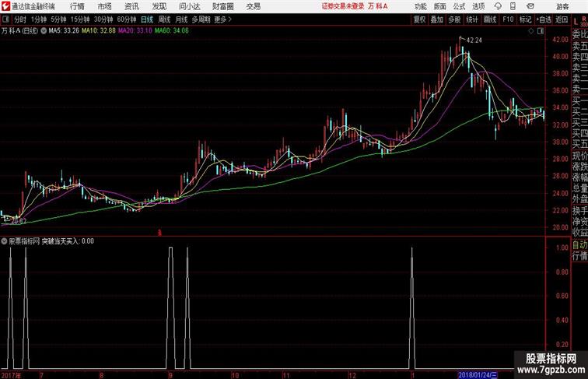Image resolution: width=588 pixels, height=379 pixels.
Task: Click the MA5: 33.26 label
Action: [x=64, y=31]
